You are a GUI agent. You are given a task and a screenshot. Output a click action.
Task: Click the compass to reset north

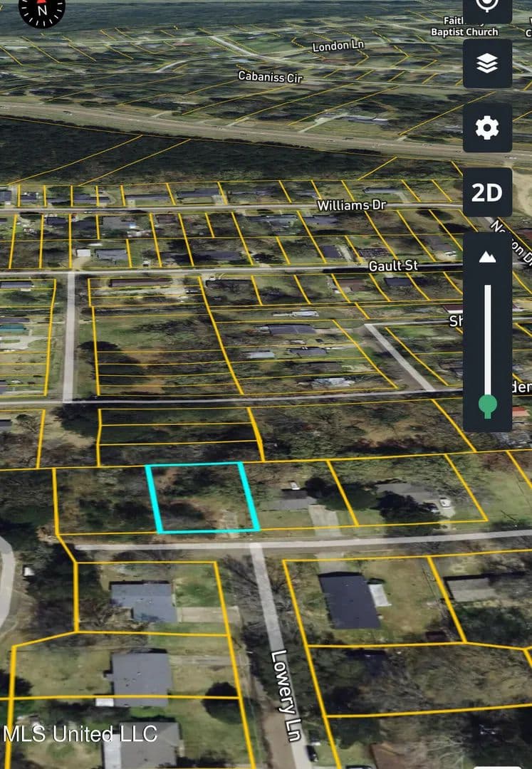click(x=41, y=10)
